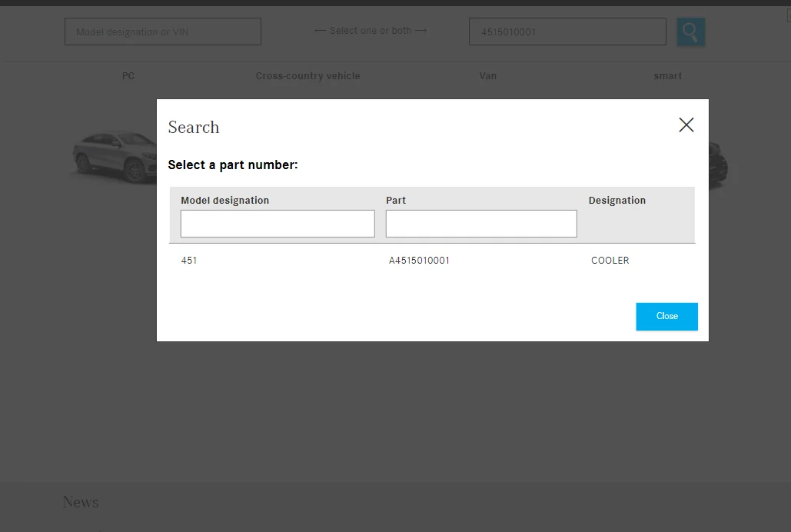Screen dimensions: 791x532
Task: Click the magnifier search icon button
Action: 690,32
